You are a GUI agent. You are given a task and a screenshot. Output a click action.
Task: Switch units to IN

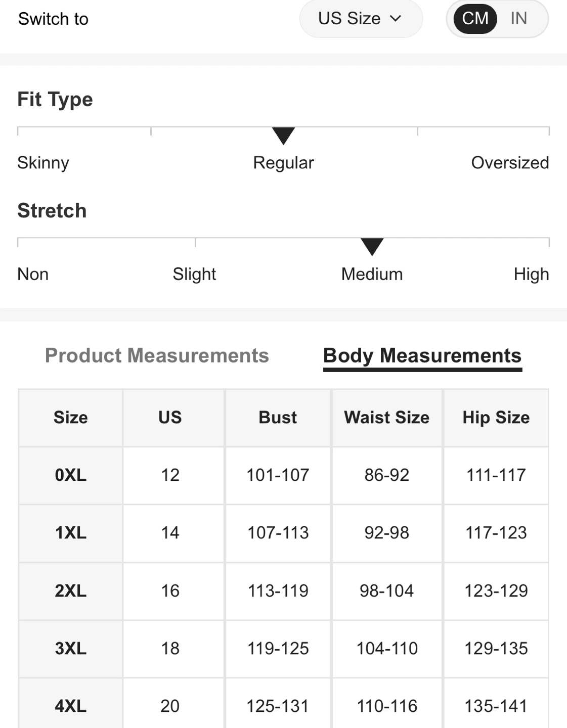(518, 19)
